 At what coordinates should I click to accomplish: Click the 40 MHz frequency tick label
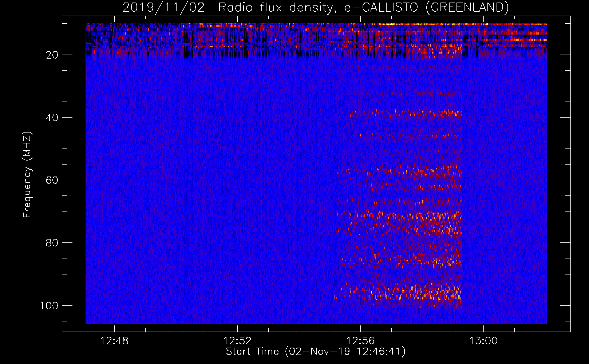click(52, 118)
